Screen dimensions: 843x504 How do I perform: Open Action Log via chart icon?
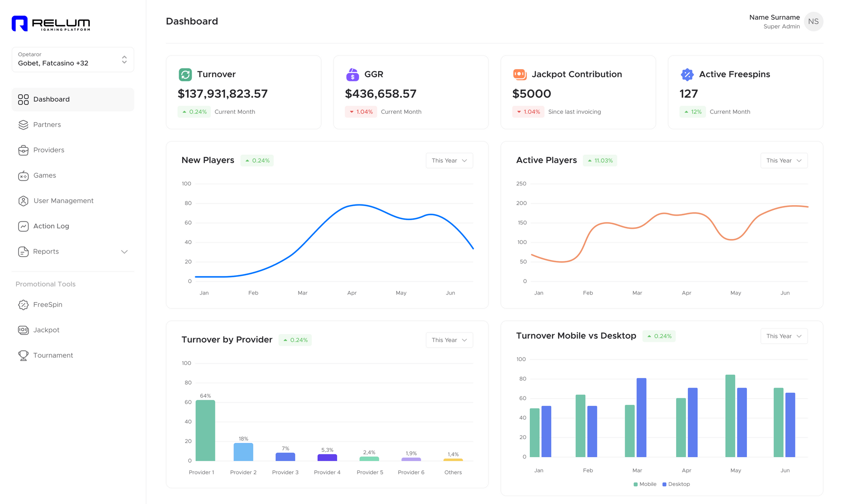[23, 226]
